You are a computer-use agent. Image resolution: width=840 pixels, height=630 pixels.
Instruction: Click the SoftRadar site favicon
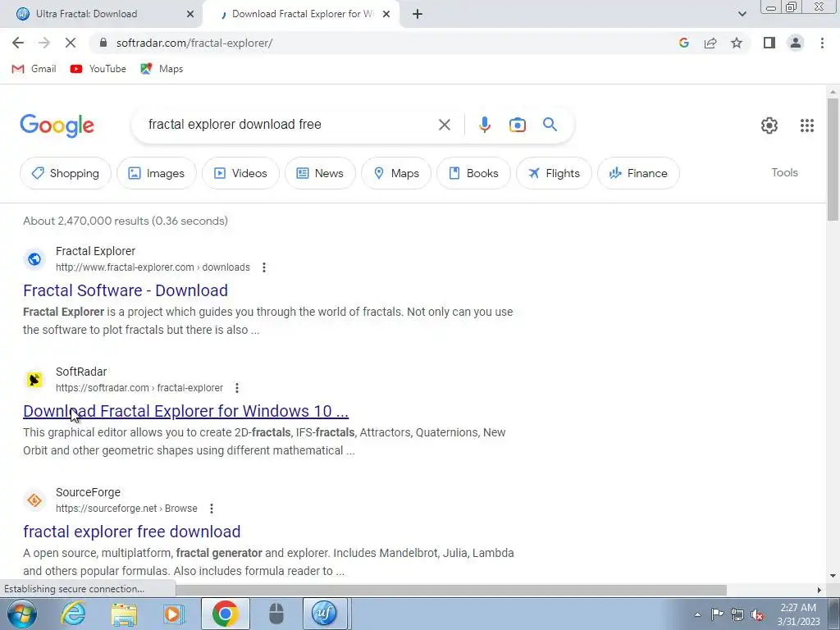(x=34, y=380)
